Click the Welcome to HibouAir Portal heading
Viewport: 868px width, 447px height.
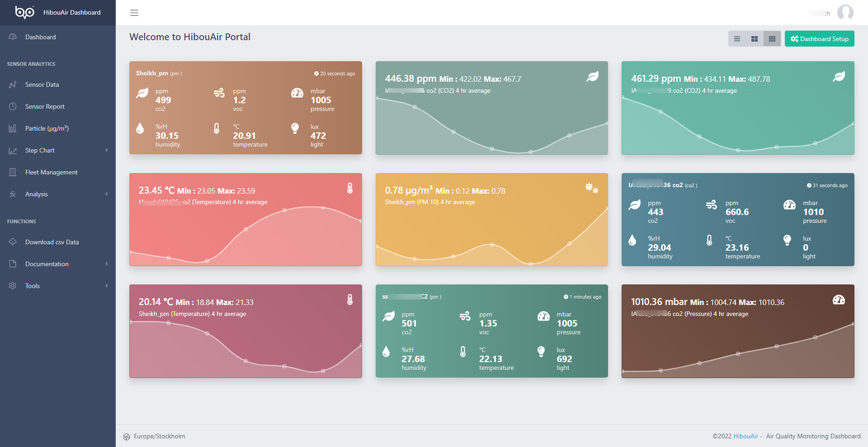coord(190,37)
